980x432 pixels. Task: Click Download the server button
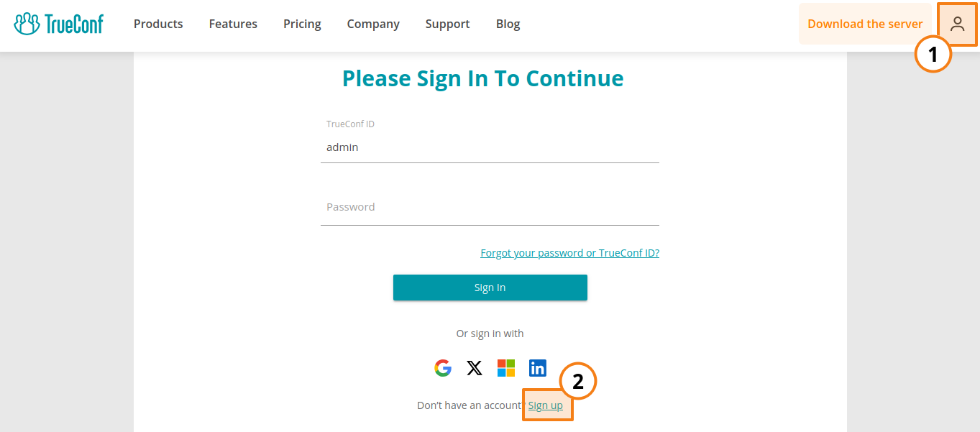pyautogui.click(x=865, y=24)
